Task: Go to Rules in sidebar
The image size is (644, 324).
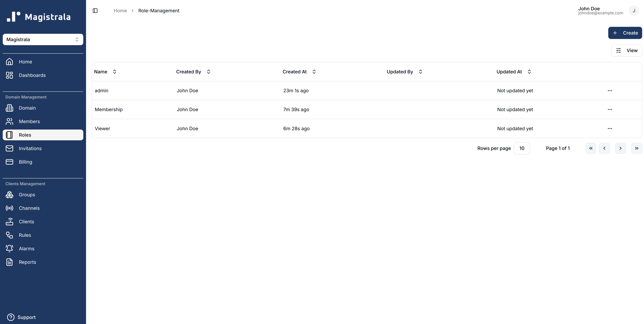Action: click(25, 235)
